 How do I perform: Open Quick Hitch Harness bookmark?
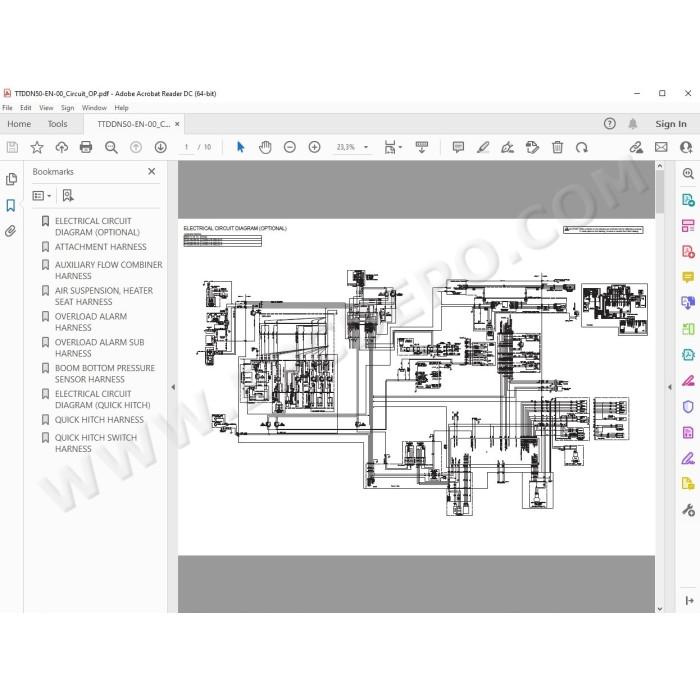pos(99,420)
